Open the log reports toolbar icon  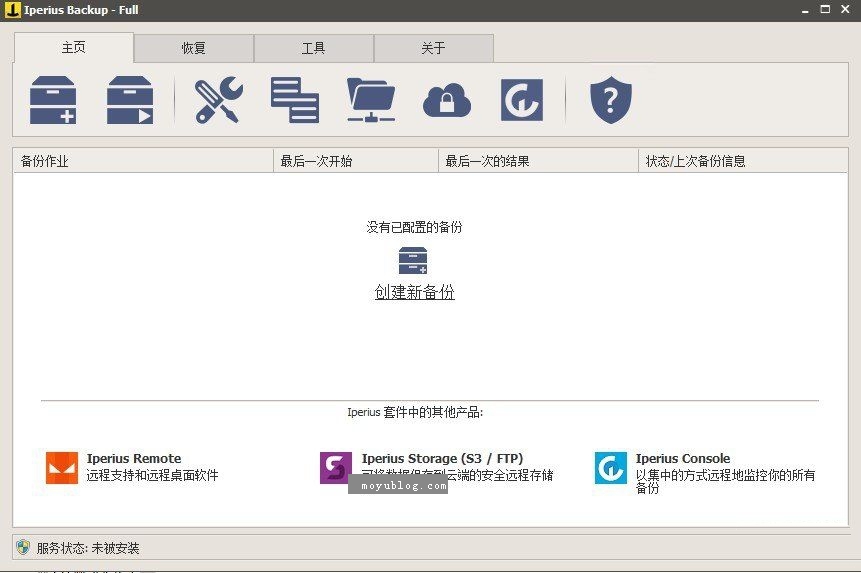(295, 100)
